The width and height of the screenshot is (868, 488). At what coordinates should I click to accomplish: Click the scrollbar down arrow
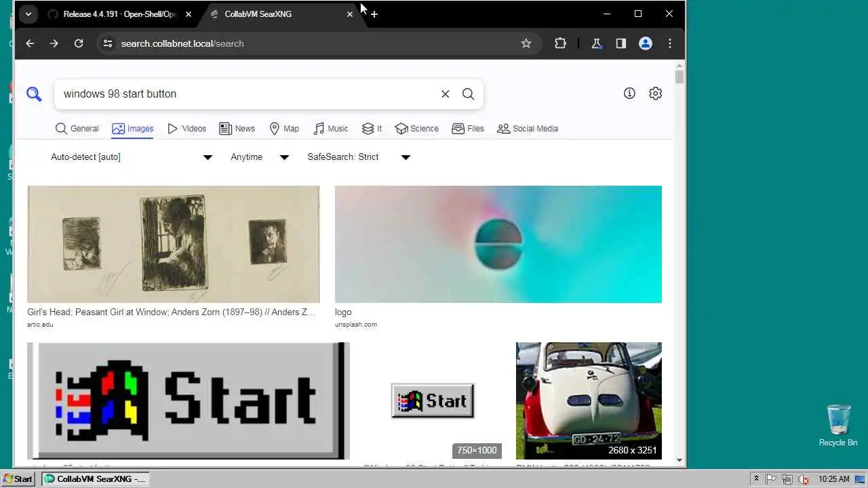(x=679, y=462)
